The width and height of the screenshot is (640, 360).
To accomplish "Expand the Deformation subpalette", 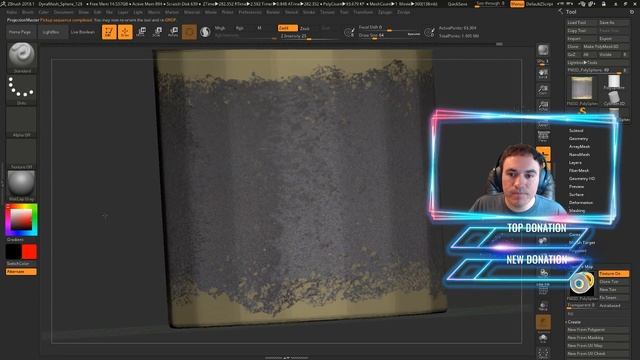I will click(581, 203).
